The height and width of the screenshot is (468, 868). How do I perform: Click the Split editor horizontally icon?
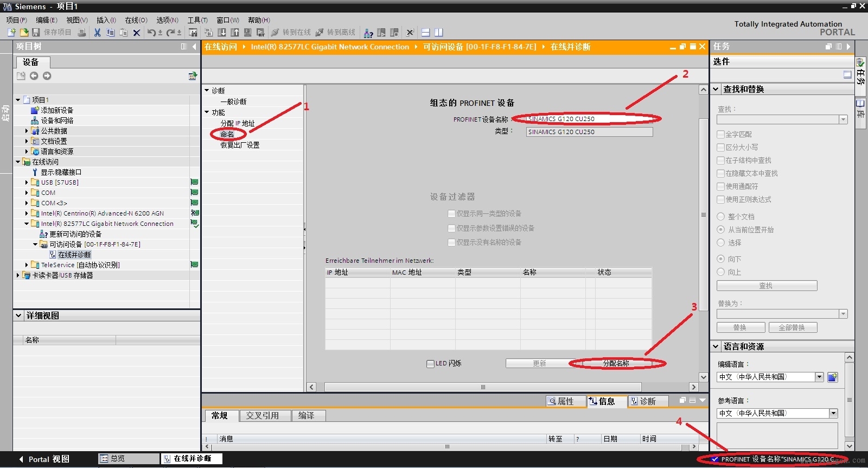(x=426, y=33)
